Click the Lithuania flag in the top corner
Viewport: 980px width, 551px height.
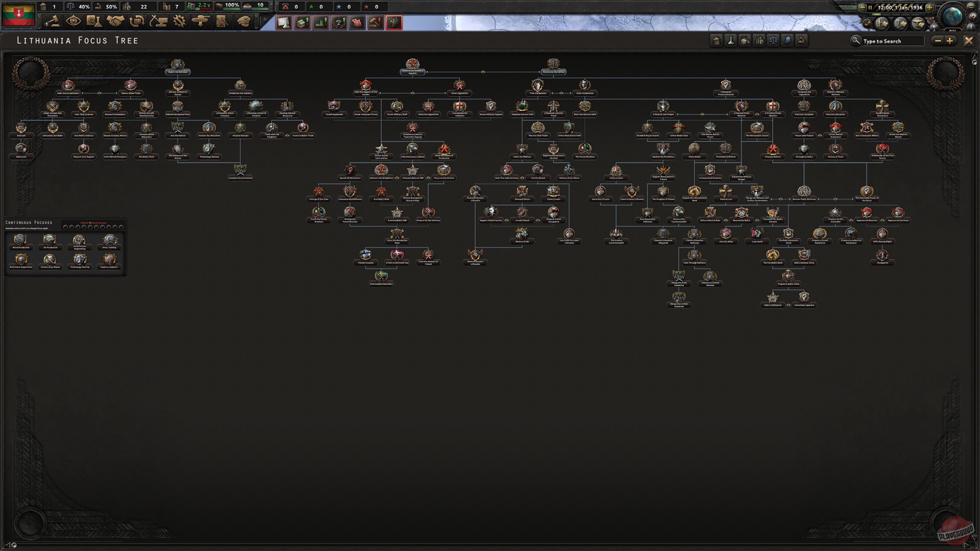[18, 14]
